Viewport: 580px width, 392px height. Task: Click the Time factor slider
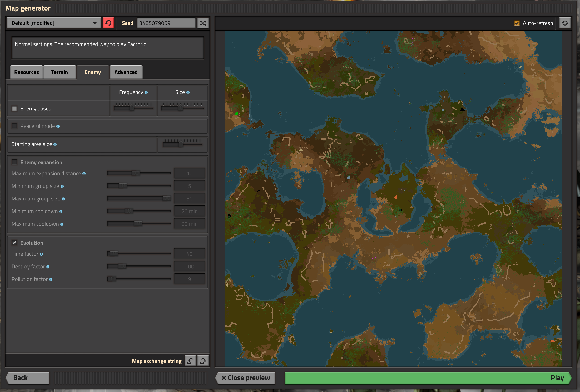pyautogui.click(x=139, y=254)
